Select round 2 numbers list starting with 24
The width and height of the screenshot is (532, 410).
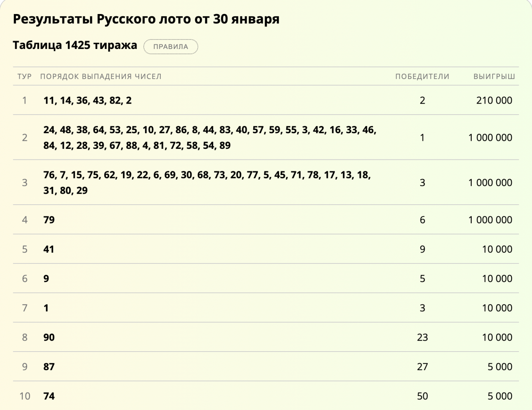tap(210, 137)
